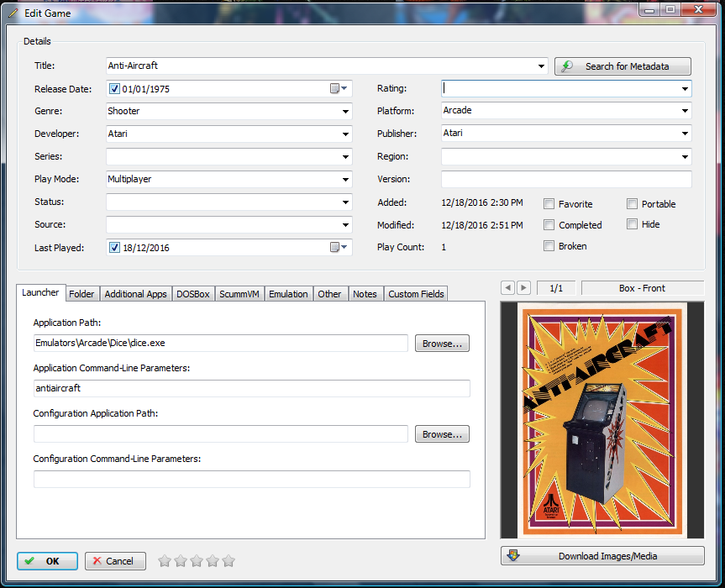Open the Platform dropdown showing Arcade
The width and height of the screenshot is (725, 588).
(685, 111)
